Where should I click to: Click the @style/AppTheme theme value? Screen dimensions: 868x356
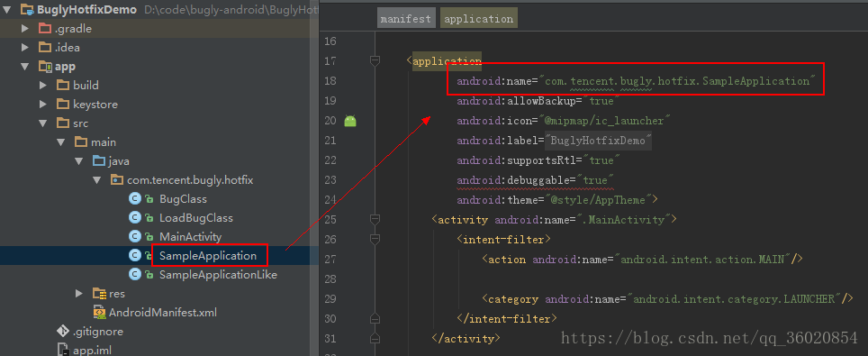[599, 200]
